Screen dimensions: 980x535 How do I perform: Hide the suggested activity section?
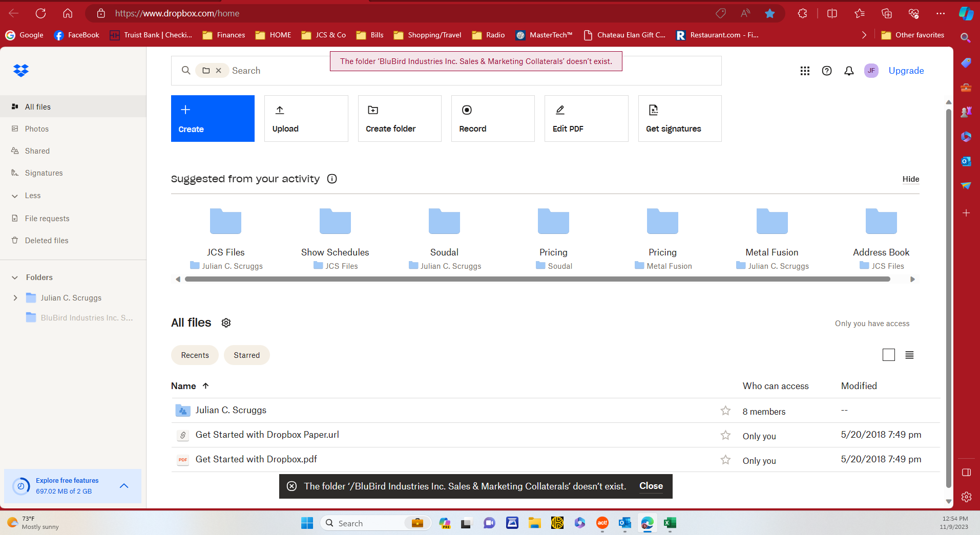[911, 179]
